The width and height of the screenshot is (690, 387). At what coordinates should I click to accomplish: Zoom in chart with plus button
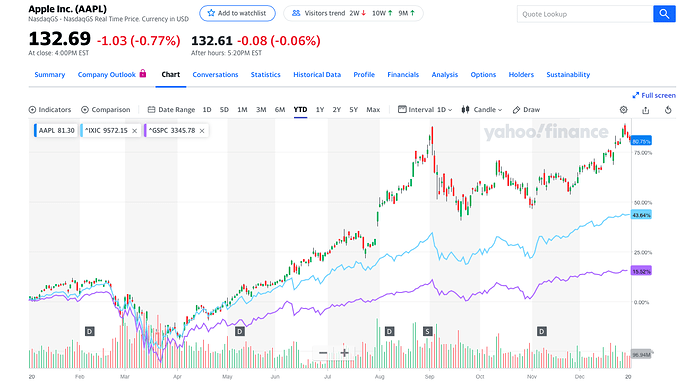click(344, 353)
